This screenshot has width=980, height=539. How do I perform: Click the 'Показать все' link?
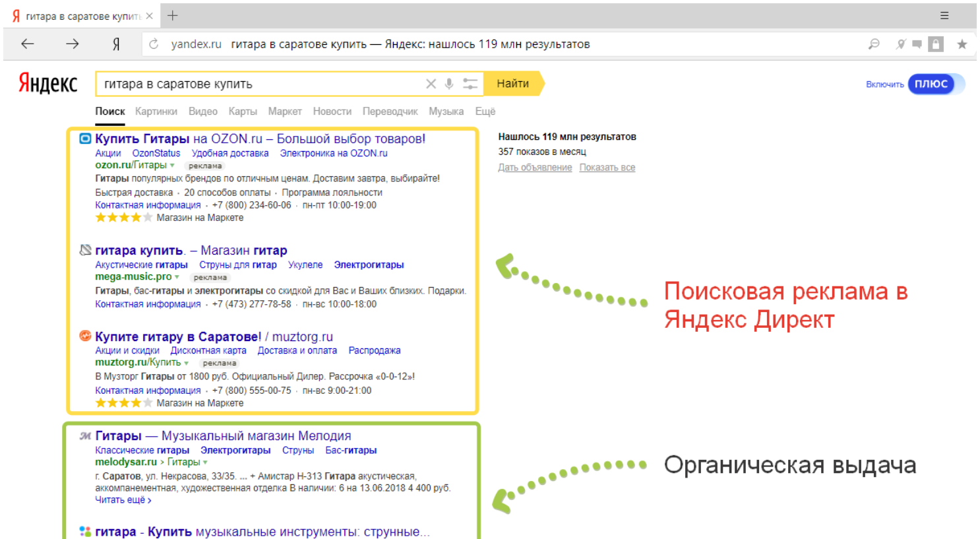tap(607, 168)
